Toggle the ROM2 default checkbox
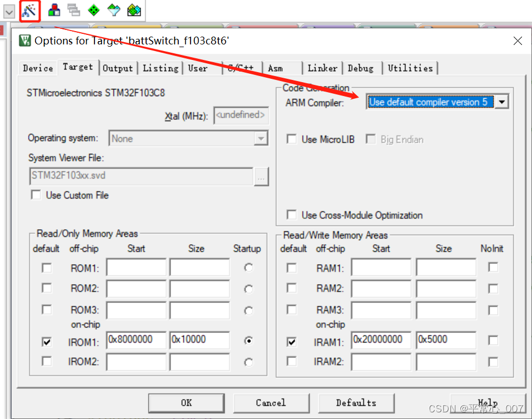 [x=47, y=288]
